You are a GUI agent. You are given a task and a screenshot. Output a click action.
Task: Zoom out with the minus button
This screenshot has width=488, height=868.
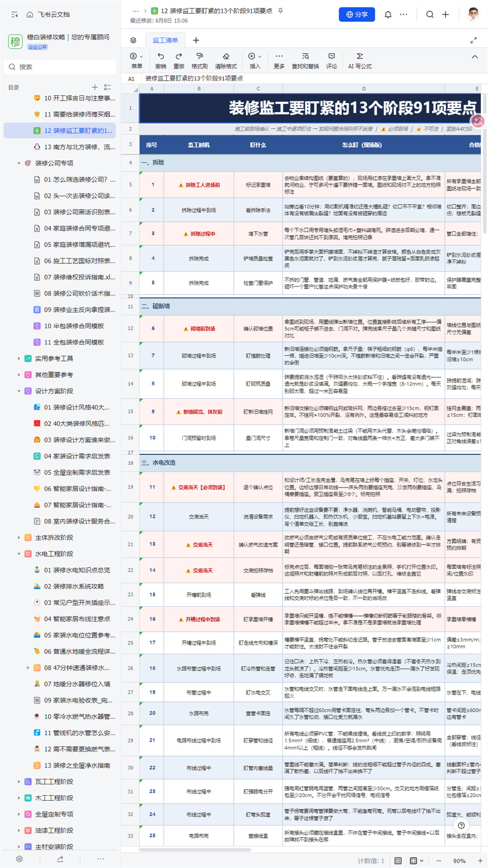[439, 861]
